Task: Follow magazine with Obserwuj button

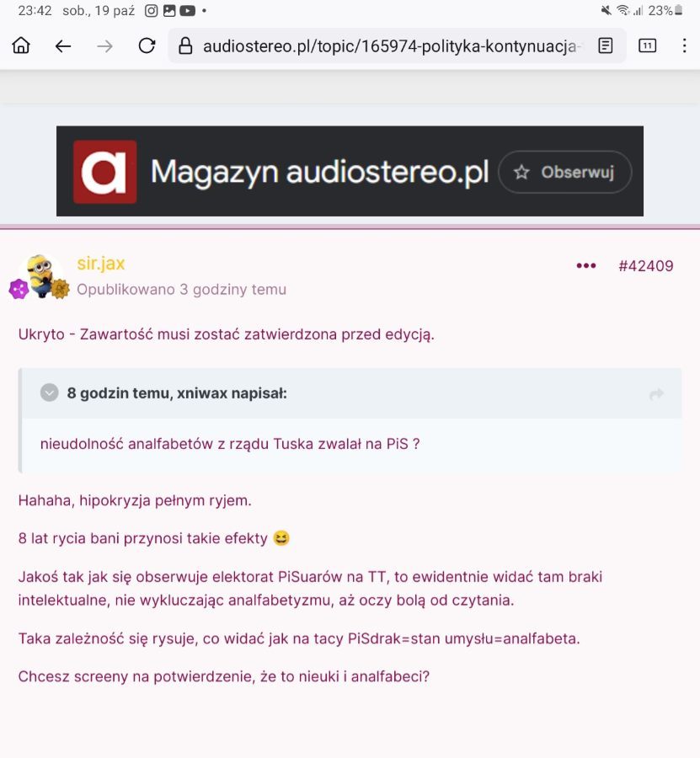Action: pyautogui.click(x=565, y=172)
